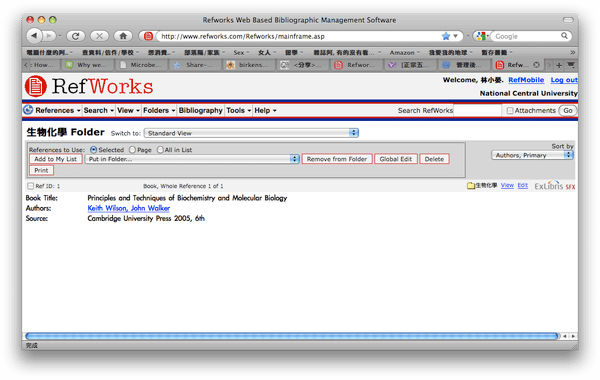The image size is (600, 380).
Task: Click the folder icon next to 生物化學
Action: [x=471, y=186]
